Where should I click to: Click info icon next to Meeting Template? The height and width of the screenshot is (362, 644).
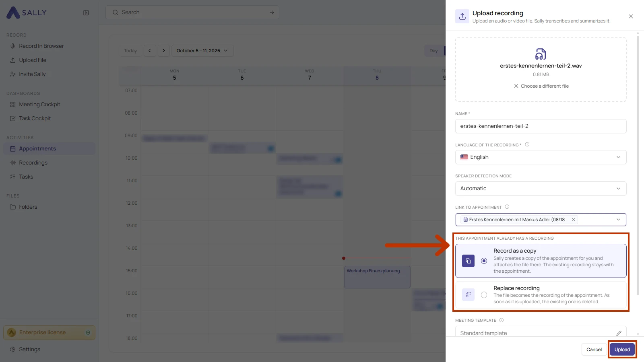pos(502,320)
